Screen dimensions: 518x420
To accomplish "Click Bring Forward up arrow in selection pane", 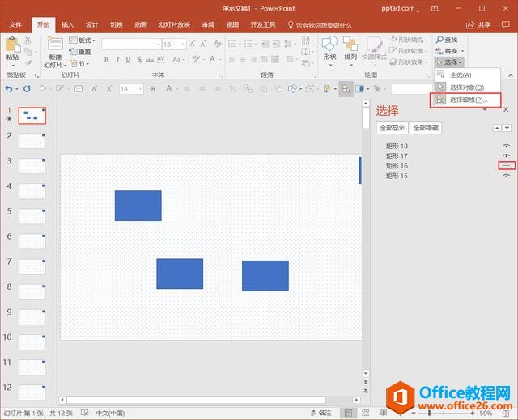I will point(497,128).
